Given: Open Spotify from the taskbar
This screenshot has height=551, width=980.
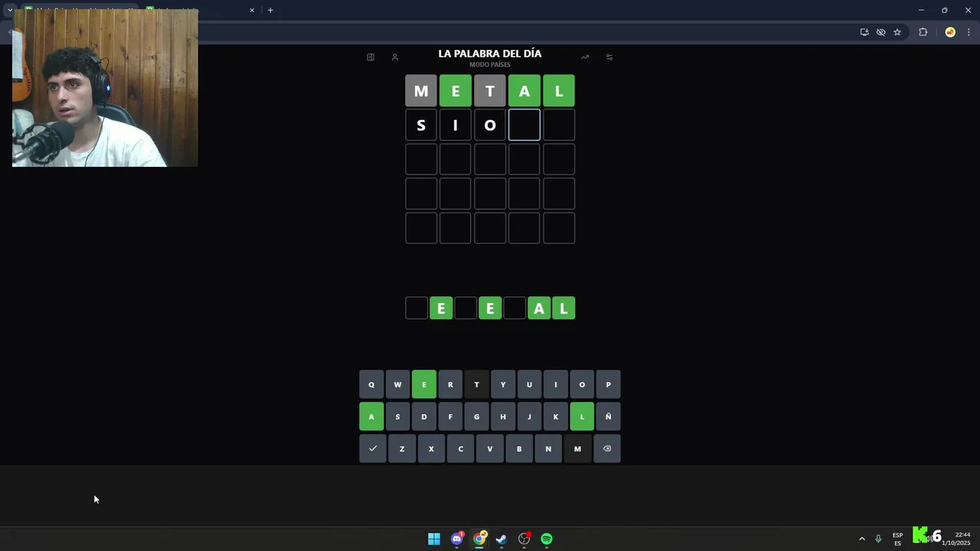Looking at the screenshot, I should pyautogui.click(x=547, y=539).
